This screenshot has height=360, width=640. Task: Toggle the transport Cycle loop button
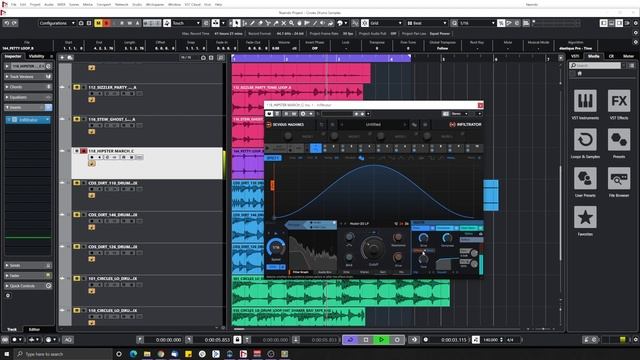click(350, 340)
